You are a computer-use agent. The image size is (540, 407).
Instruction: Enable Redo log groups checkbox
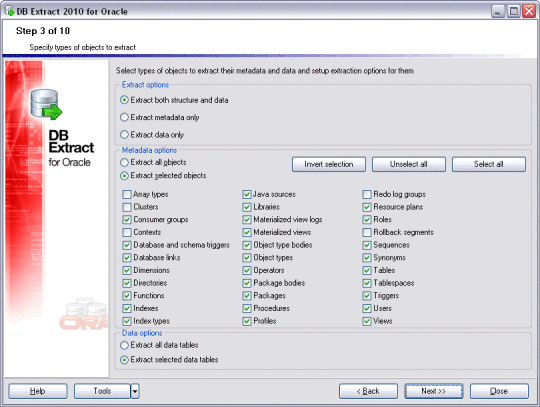367,195
